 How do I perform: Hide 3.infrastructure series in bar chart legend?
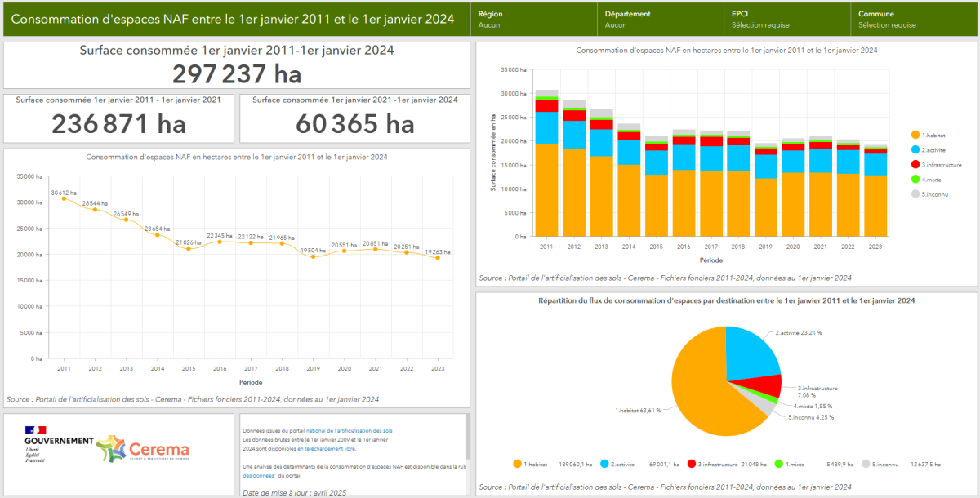[x=939, y=165]
